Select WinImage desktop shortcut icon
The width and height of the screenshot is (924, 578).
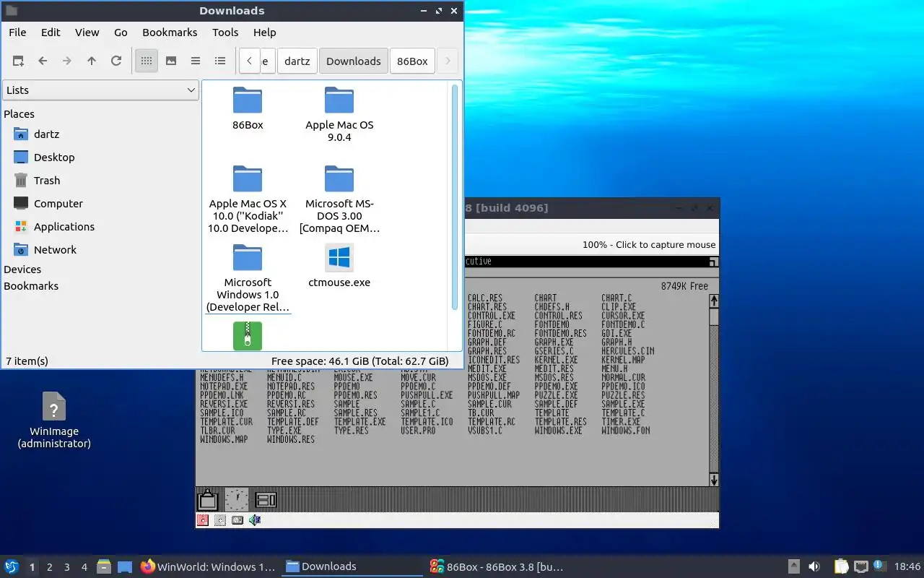(x=54, y=407)
